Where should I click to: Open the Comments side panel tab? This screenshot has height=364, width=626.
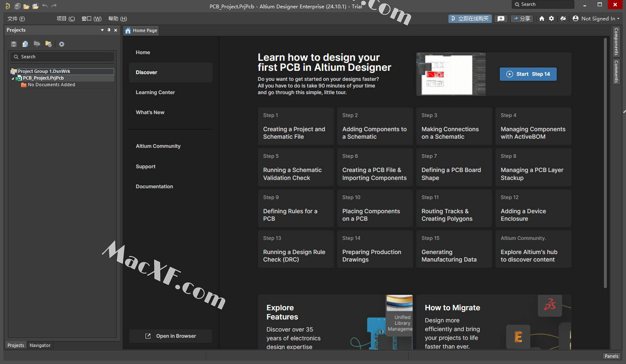tap(616, 72)
